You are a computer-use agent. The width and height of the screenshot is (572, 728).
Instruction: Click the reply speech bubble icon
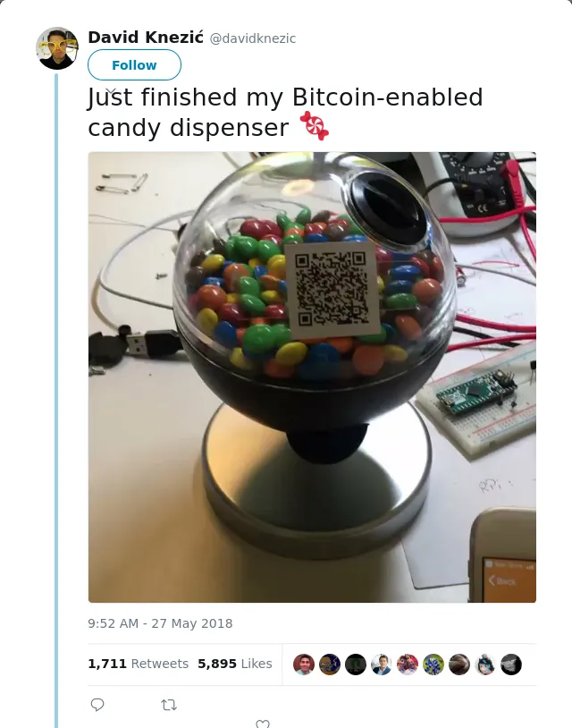tap(97, 705)
